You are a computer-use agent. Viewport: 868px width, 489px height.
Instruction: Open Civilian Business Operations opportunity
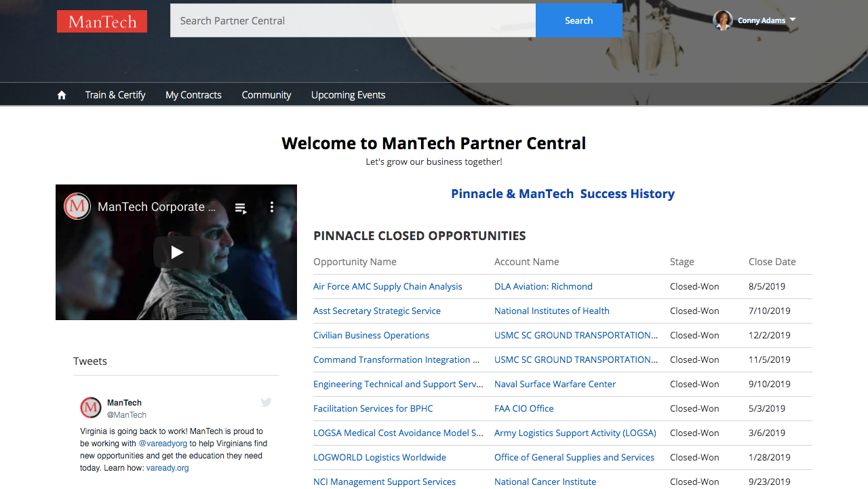(x=371, y=335)
